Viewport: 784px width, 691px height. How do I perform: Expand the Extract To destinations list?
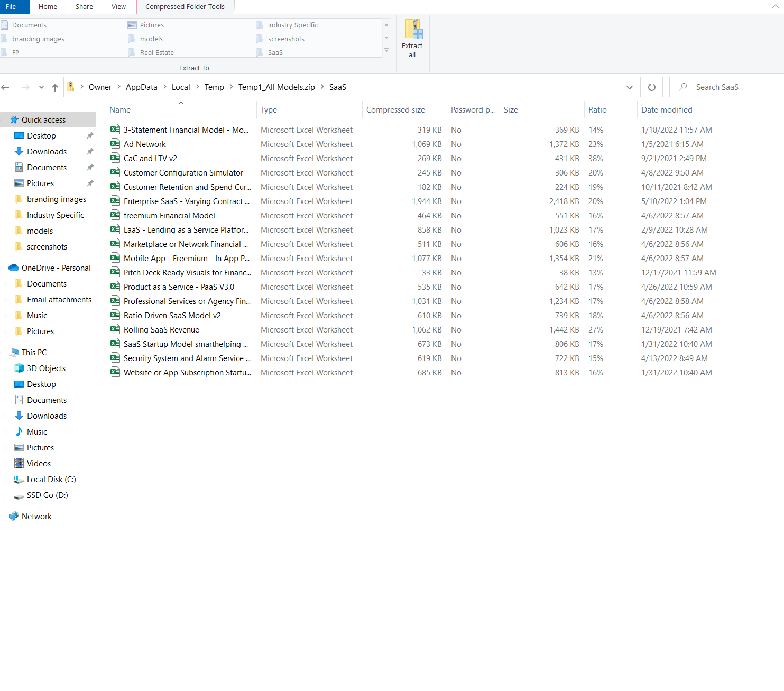tap(386, 51)
